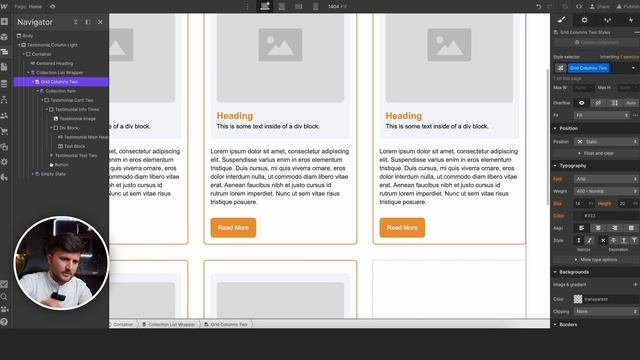The width and height of the screenshot is (640, 360).
Task: Click the line Height input
Action: pyautogui.click(x=629, y=203)
